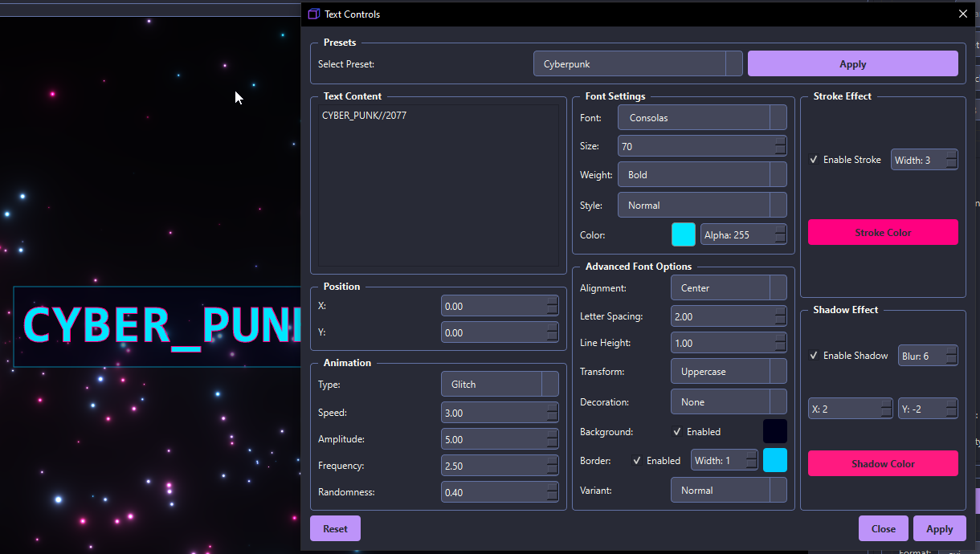Click the Text Controls window title icon
The image size is (980, 554).
pyautogui.click(x=314, y=14)
